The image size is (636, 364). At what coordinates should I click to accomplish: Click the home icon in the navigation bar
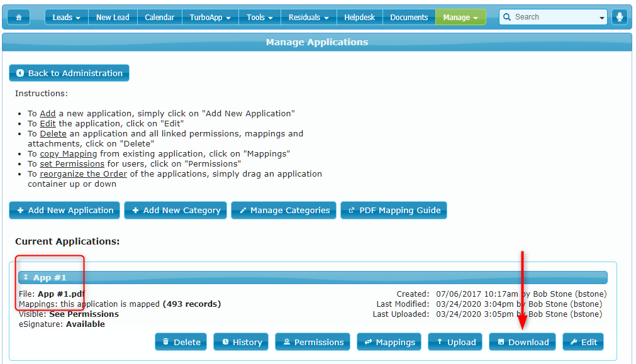click(18, 17)
